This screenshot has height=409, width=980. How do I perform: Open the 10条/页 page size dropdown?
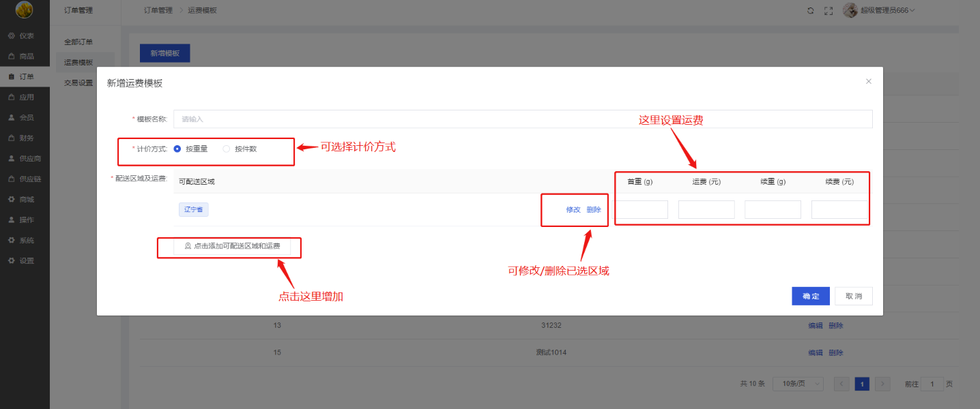coord(797,384)
